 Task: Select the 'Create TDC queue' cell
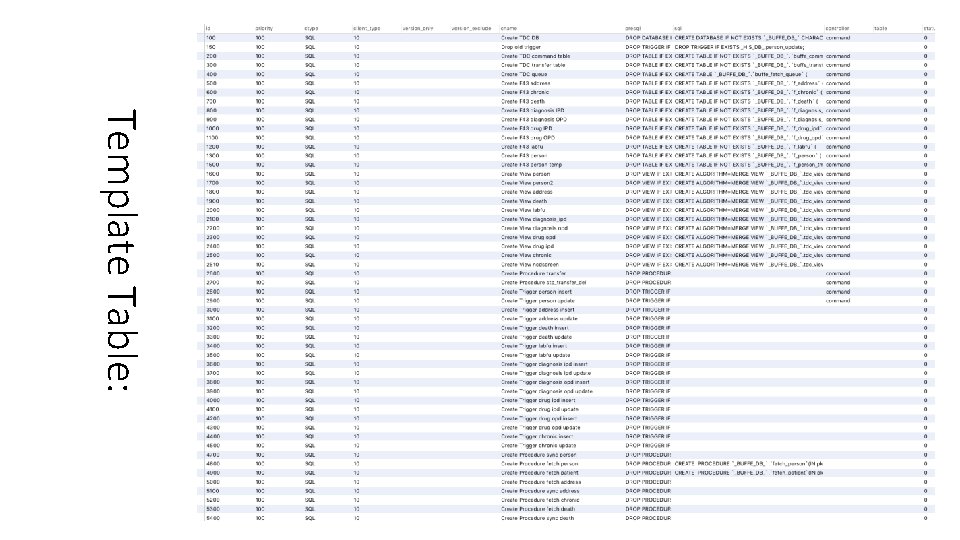(524, 74)
